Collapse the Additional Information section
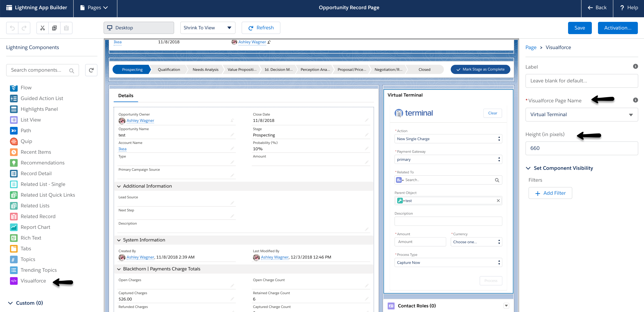Screen dimensions: 644x312 (x=119, y=186)
